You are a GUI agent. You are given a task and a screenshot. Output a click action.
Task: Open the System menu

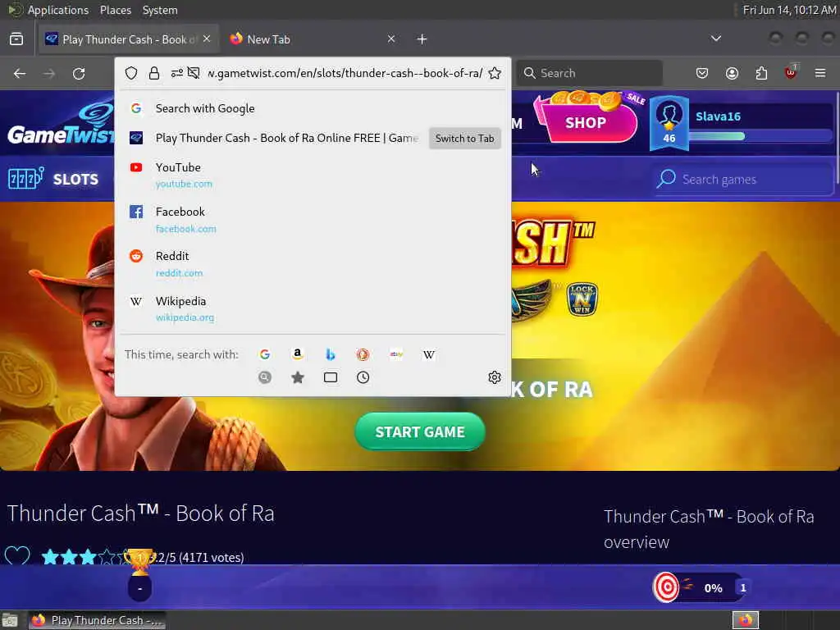160,10
